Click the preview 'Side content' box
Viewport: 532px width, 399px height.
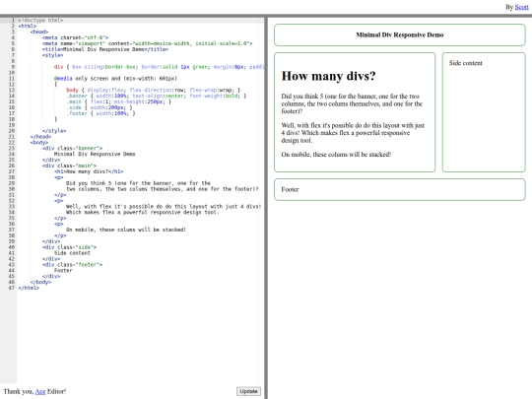click(x=484, y=112)
